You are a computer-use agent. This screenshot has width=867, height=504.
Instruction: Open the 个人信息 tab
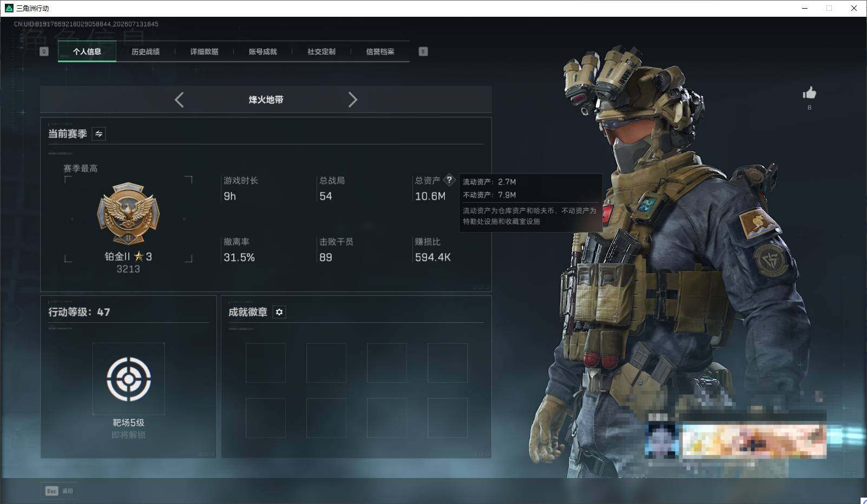(x=87, y=51)
